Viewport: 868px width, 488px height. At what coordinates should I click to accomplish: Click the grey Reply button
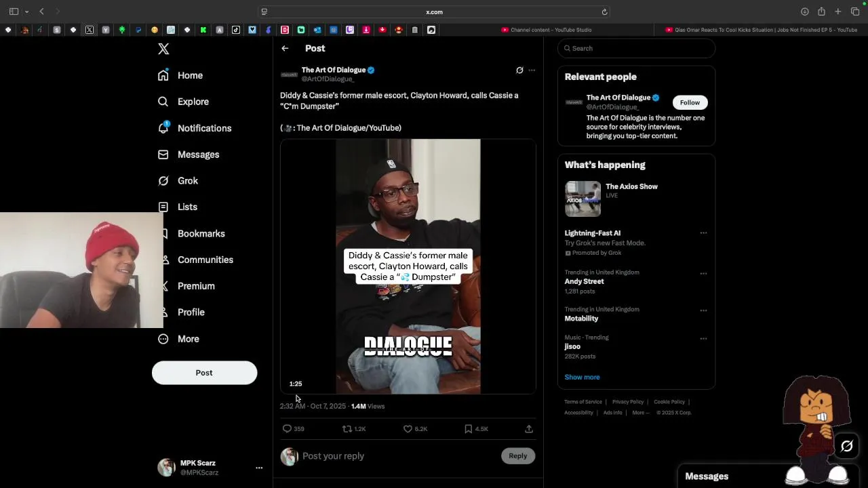click(x=517, y=456)
